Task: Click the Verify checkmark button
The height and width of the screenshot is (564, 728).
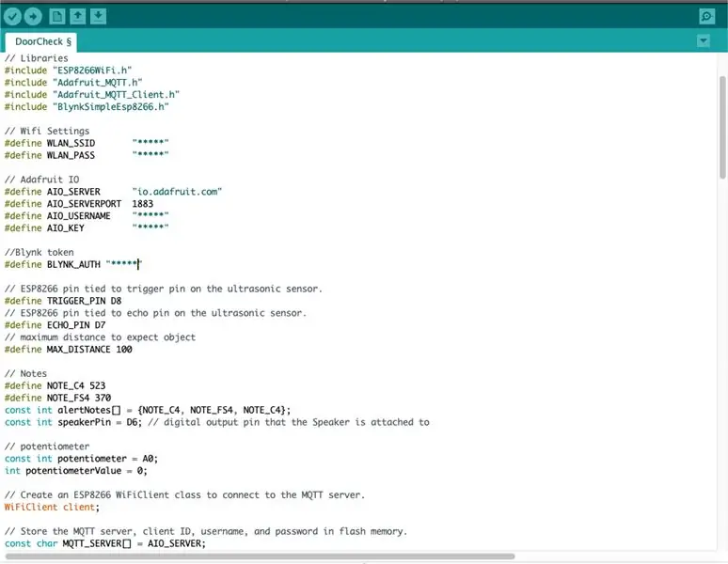Action: pos(12,17)
